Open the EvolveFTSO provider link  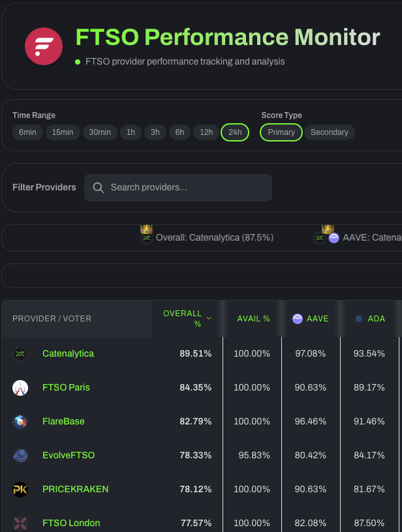tap(69, 455)
